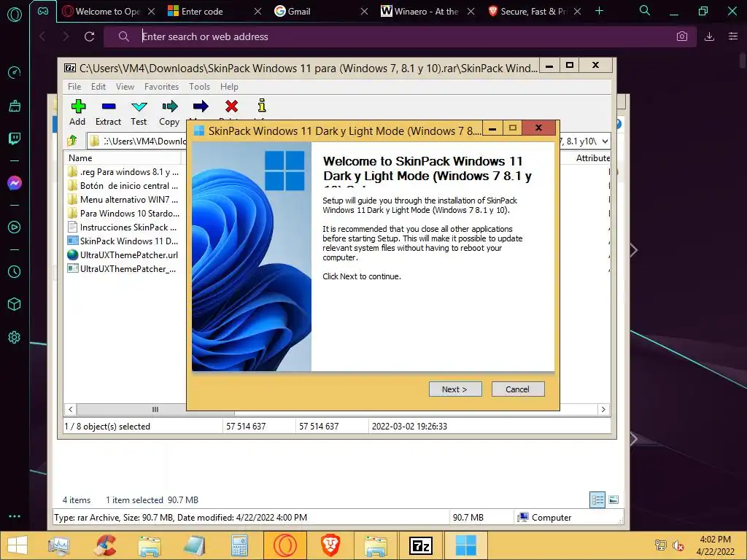Open the Help menu in 7-Zip
The width and height of the screenshot is (747, 560).
pyautogui.click(x=229, y=87)
